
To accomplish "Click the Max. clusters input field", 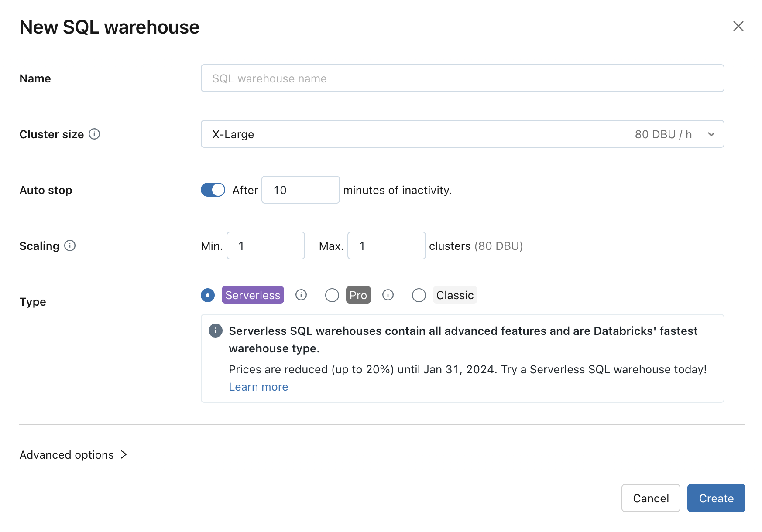I will coord(386,246).
